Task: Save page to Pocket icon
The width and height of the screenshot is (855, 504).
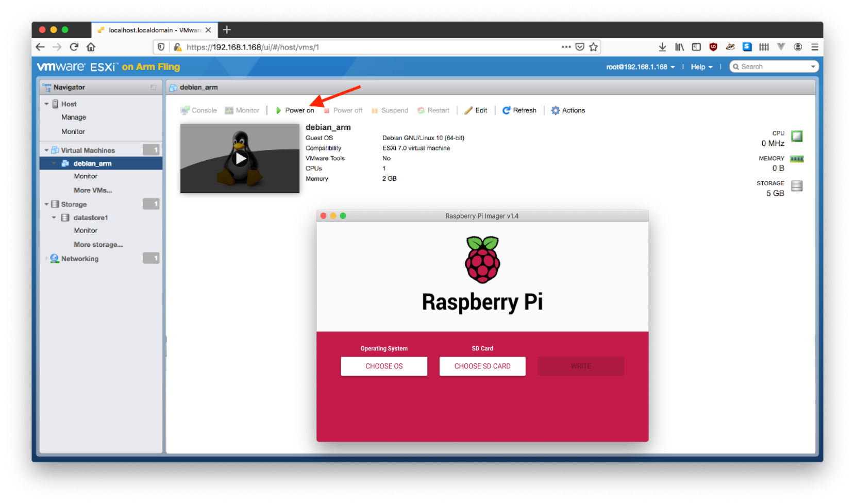Action: click(x=580, y=47)
